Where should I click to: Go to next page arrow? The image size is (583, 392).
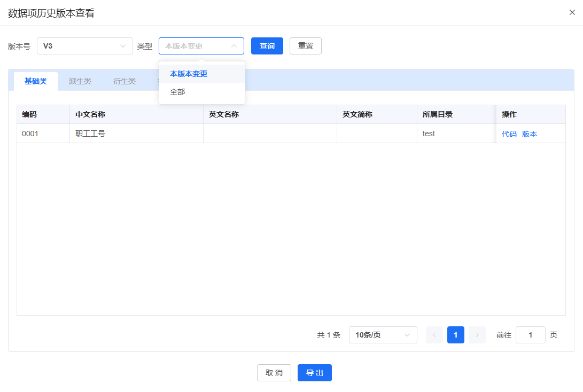coord(477,335)
